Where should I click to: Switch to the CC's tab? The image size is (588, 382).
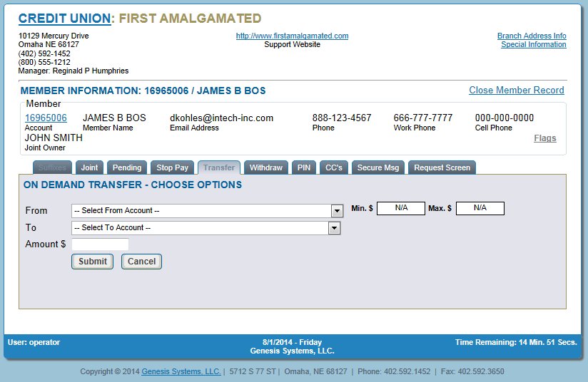click(333, 167)
